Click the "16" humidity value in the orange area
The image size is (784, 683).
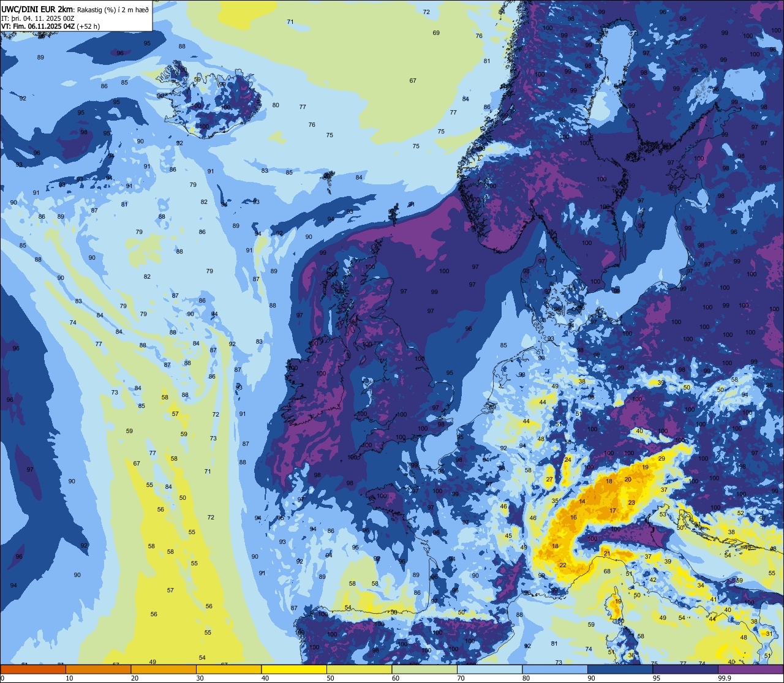(573, 518)
